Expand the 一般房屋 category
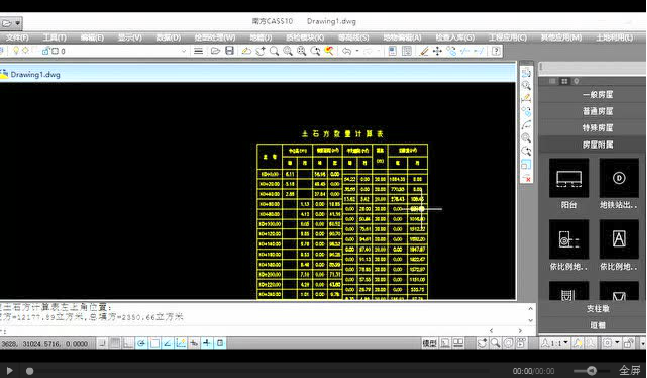This screenshot has height=378, width=647. (592, 94)
